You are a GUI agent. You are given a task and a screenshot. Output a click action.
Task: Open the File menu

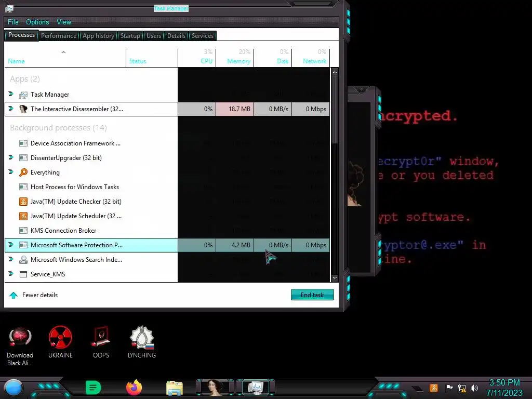pos(13,22)
